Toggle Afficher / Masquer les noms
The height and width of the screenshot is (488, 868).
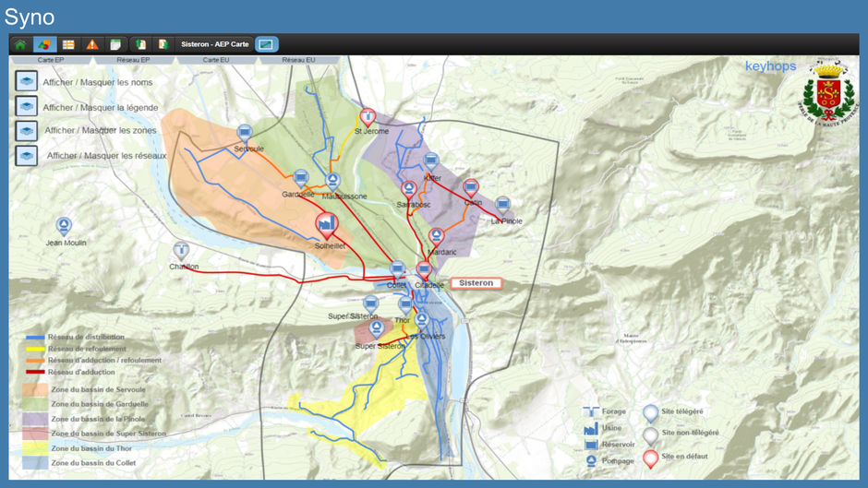click(x=27, y=81)
